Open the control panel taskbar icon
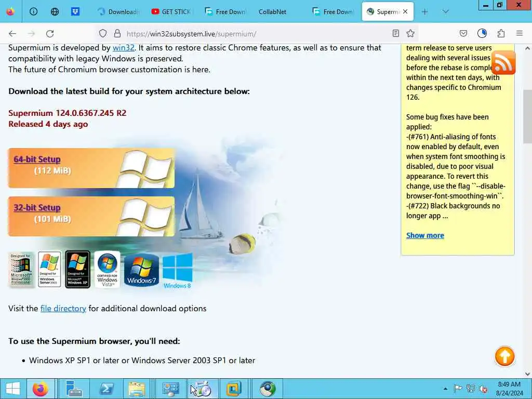 (x=170, y=389)
